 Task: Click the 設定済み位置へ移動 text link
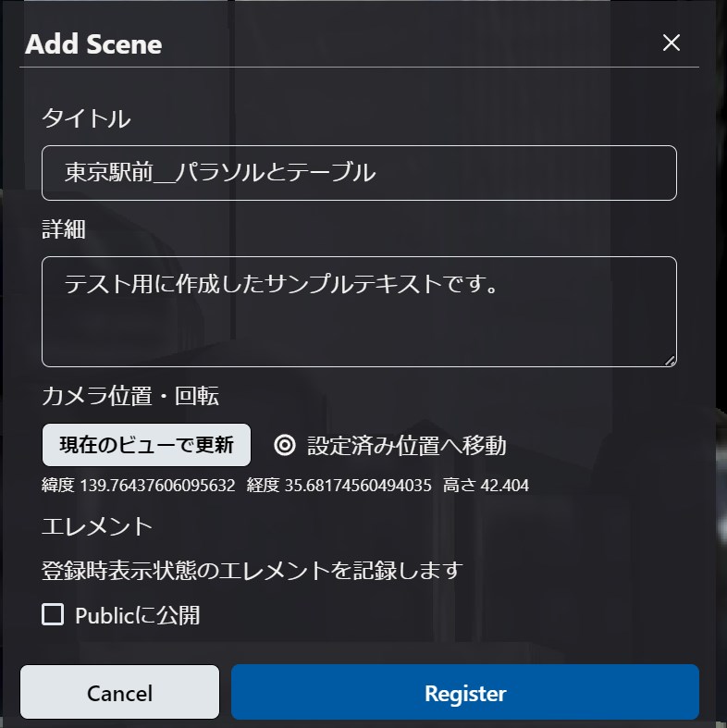click(406, 445)
